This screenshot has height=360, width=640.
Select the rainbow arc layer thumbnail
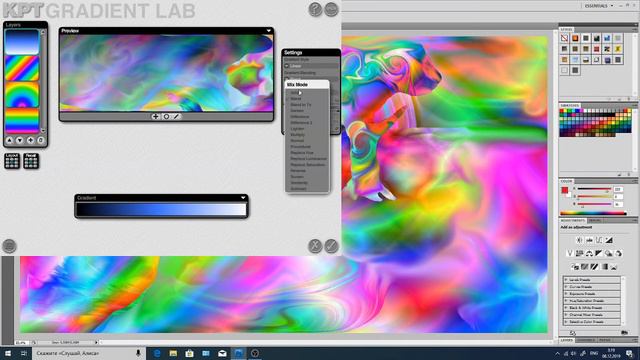(22, 95)
